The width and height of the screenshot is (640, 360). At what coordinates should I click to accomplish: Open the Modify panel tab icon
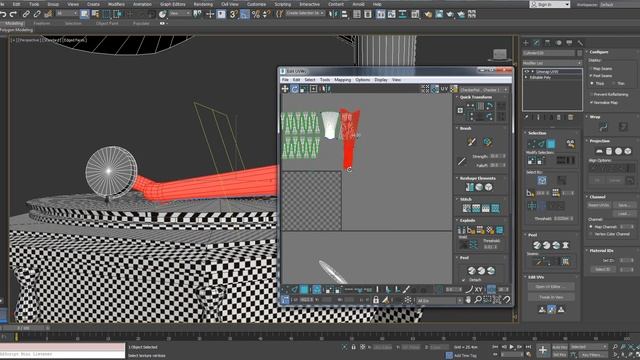click(536, 43)
